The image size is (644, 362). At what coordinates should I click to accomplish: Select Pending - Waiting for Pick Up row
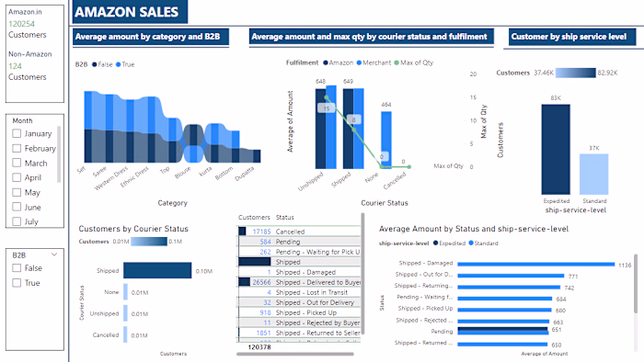coord(299,252)
